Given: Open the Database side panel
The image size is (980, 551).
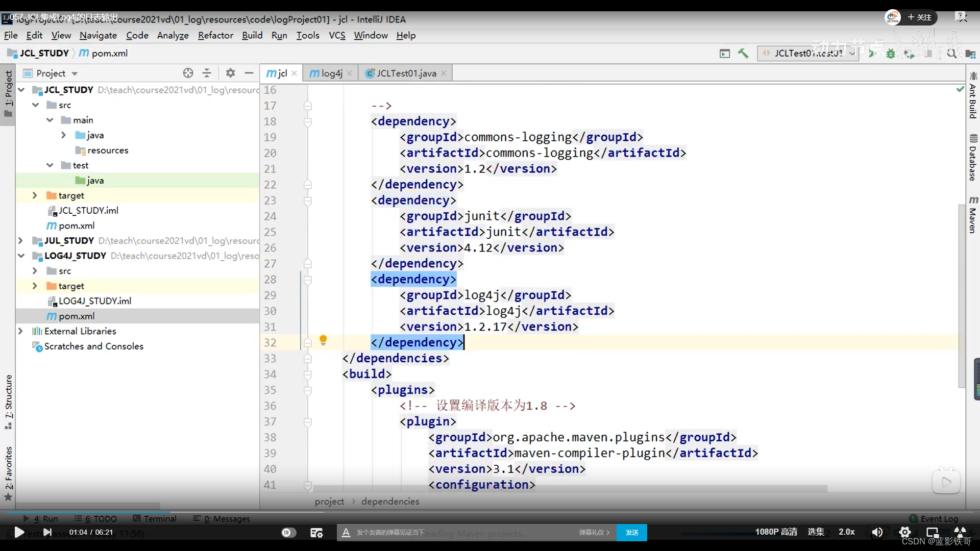Looking at the screenshot, I should pos(973,158).
